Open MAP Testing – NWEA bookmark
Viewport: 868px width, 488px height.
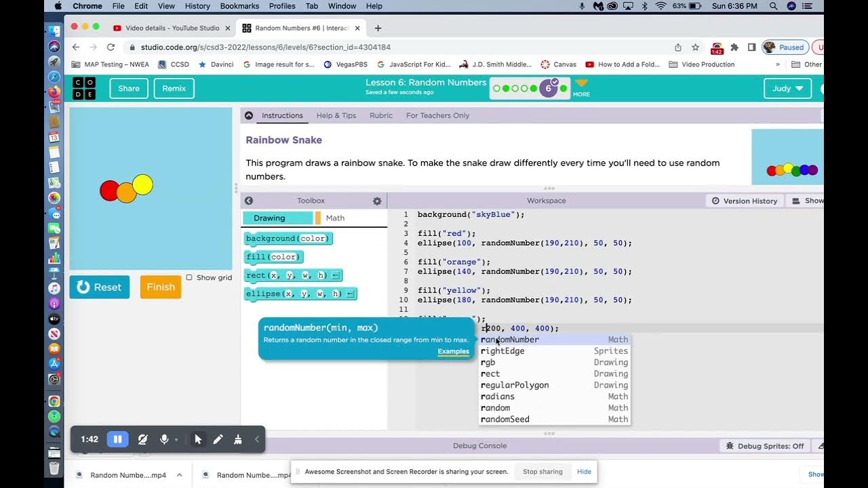click(111, 64)
